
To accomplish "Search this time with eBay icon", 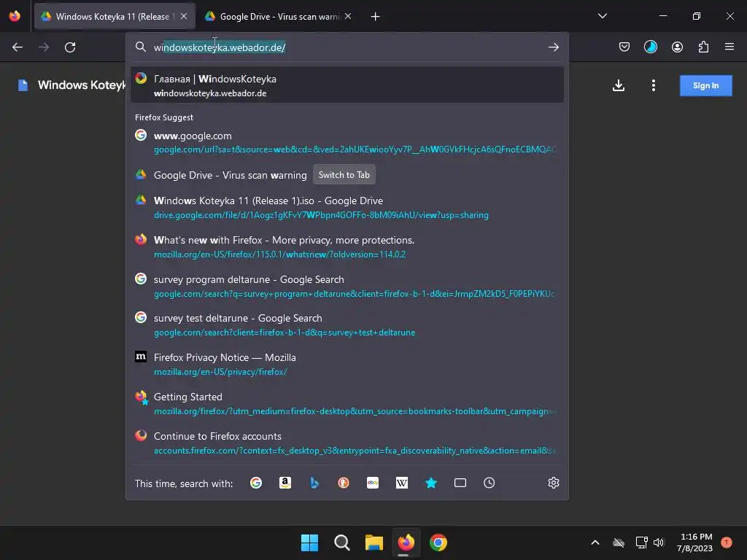I will coord(373,483).
